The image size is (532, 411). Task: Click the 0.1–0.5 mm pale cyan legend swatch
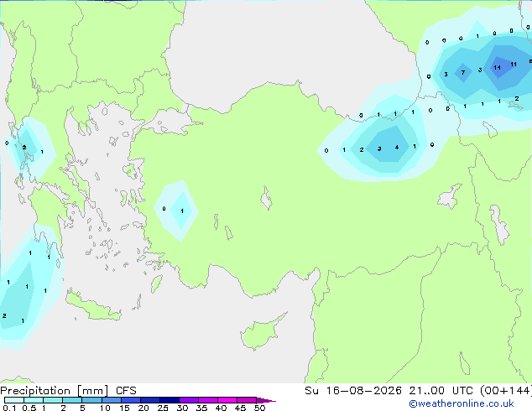click(x=14, y=400)
